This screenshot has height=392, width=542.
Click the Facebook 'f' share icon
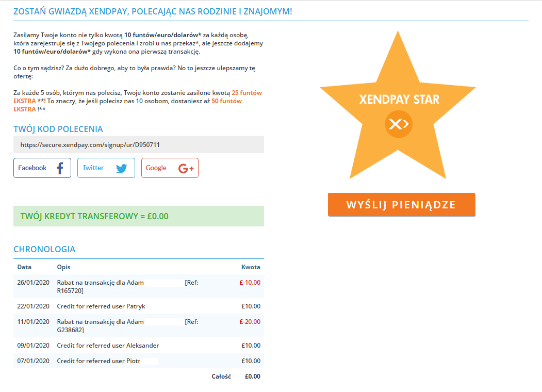click(59, 168)
